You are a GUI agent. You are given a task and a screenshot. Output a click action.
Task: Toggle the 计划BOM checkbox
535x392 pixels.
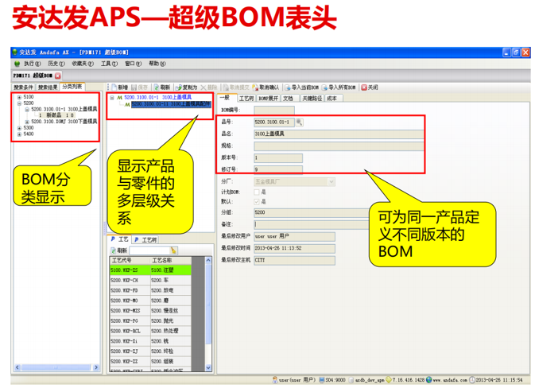click(257, 192)
